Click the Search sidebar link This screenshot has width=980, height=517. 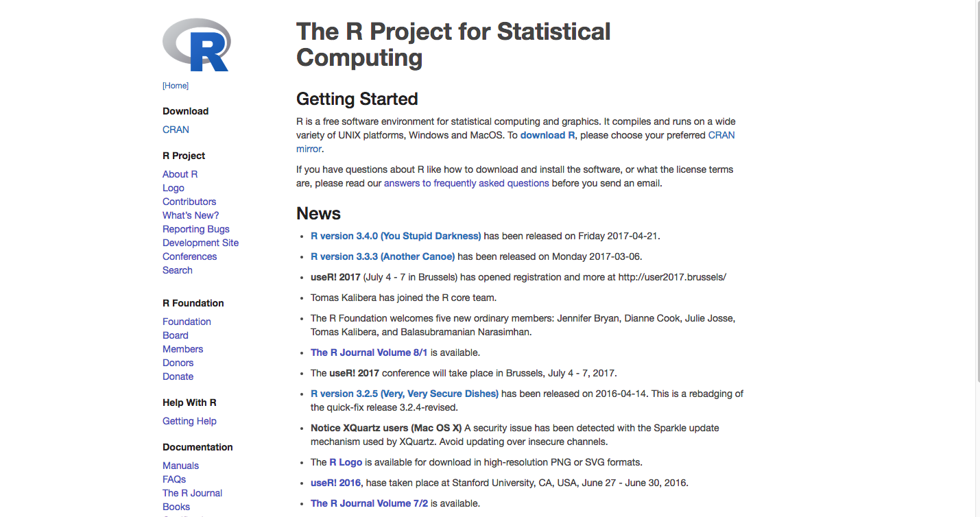177,270
